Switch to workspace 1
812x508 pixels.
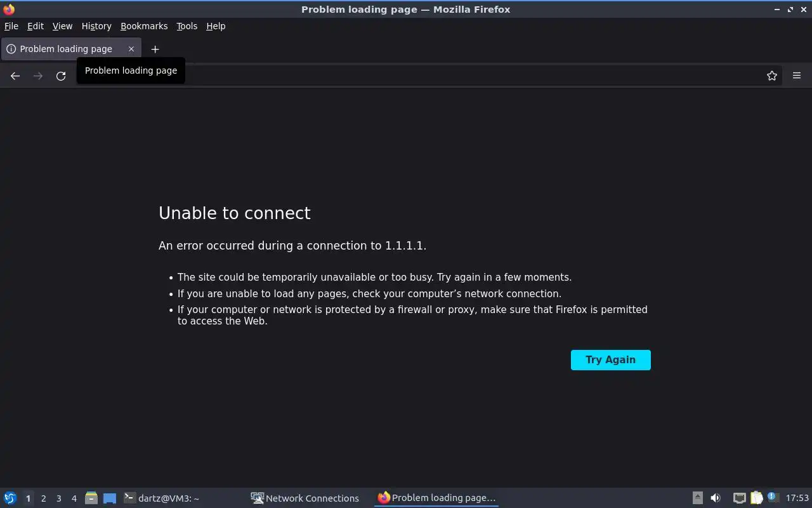point(28,498)
